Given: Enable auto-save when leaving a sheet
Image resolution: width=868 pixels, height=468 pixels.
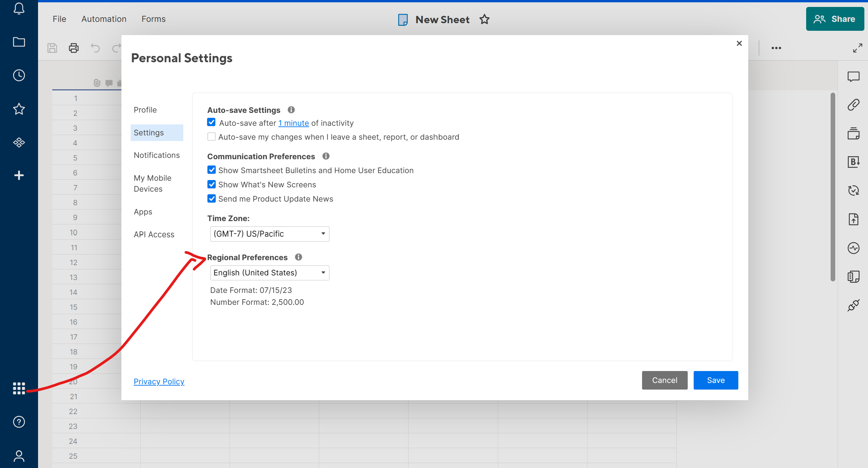Looking at the screenshot, I should [x=211, y=137].
